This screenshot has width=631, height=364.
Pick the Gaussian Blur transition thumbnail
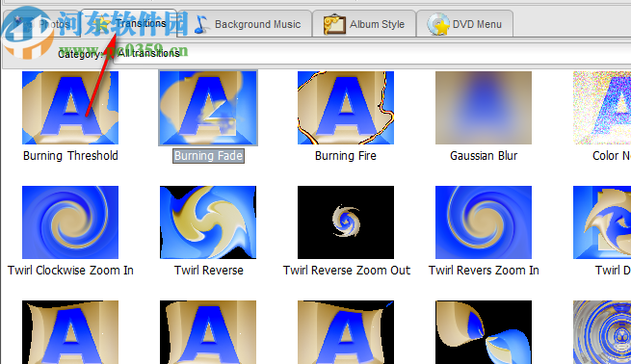484,108
